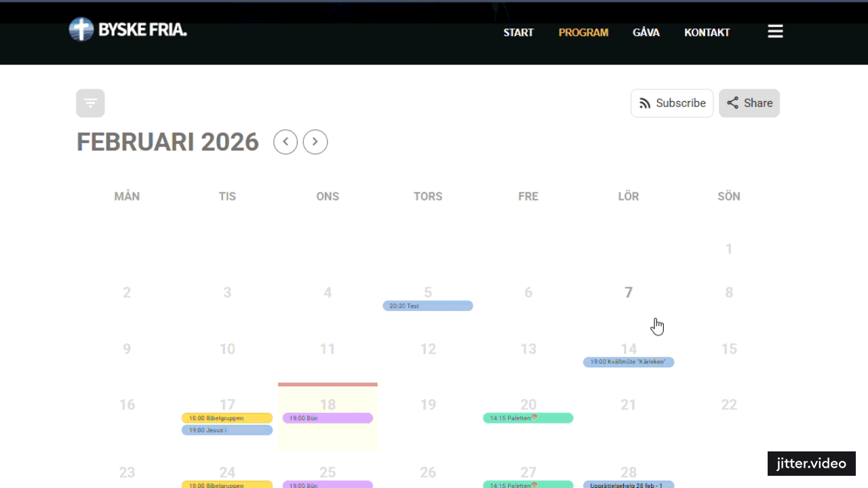
Task: Go to next month arrow
Action: pyautogui.click(x=315, y=142)
